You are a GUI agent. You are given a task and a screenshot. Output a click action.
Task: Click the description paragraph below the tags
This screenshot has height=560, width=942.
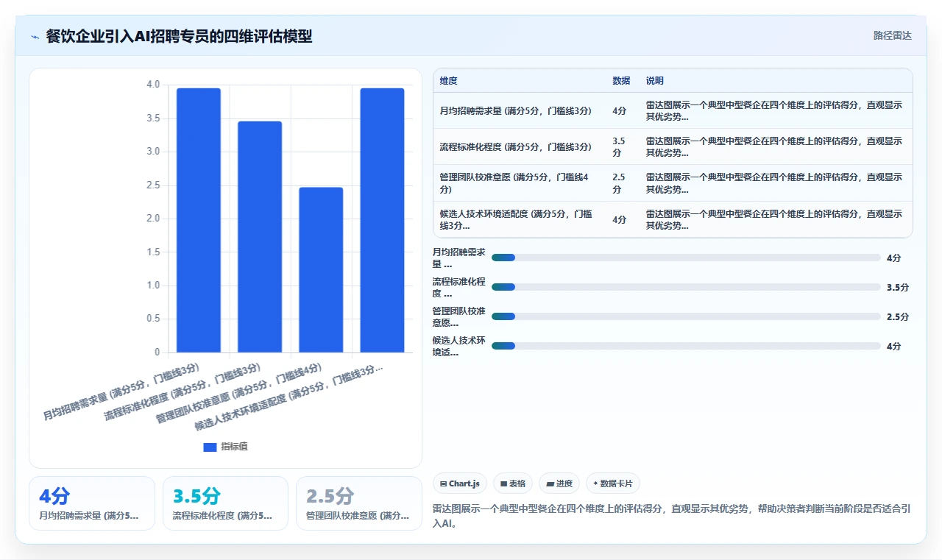tap(672, 516)
